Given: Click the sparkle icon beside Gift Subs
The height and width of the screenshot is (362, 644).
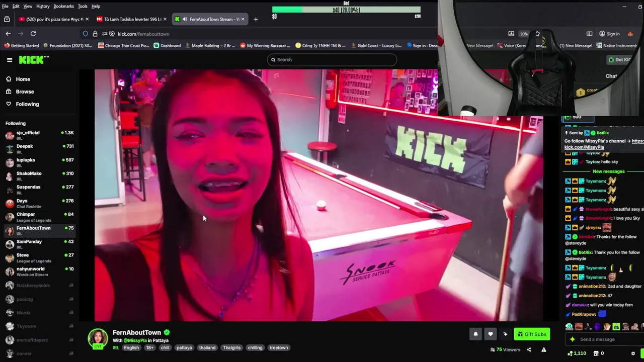Looking at the screenshot, I should [x=505, y=334].
